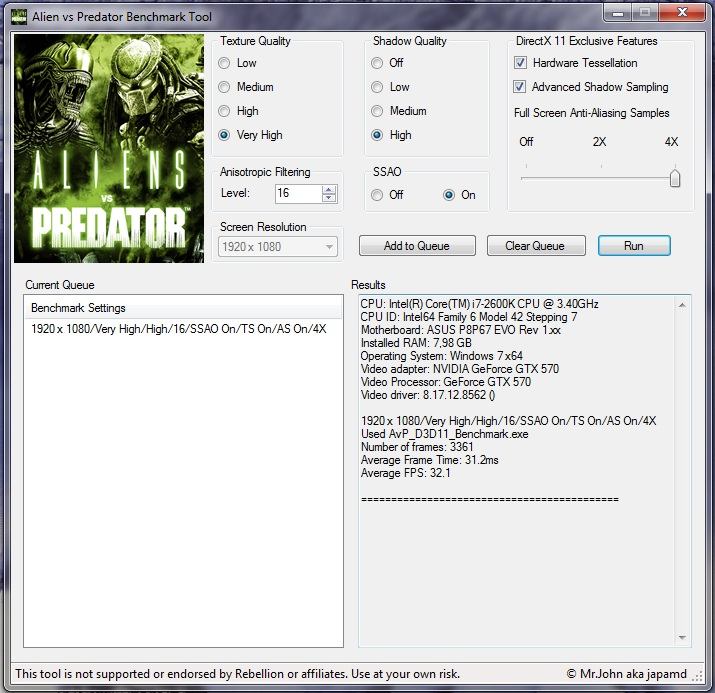Click the app icon in the title bar
The width and height of the screenshot is (715, 693).
point(19,17)
